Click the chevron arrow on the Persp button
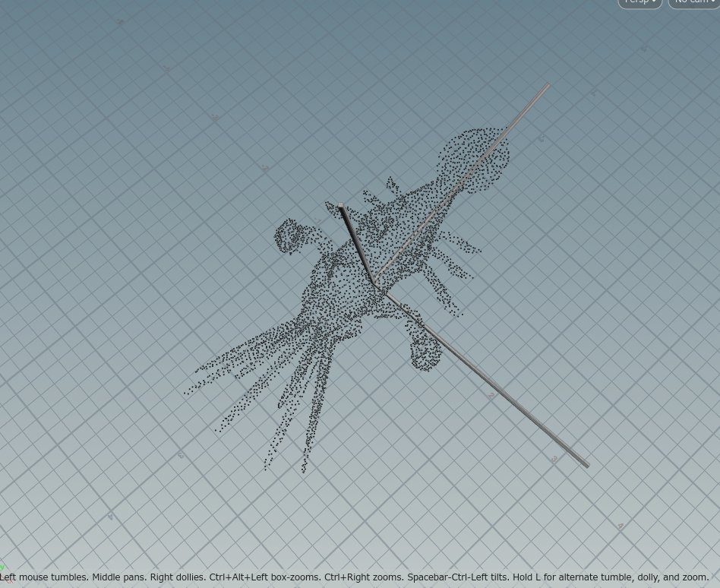This screenshot has width=720, height=588. click(654, 3)
